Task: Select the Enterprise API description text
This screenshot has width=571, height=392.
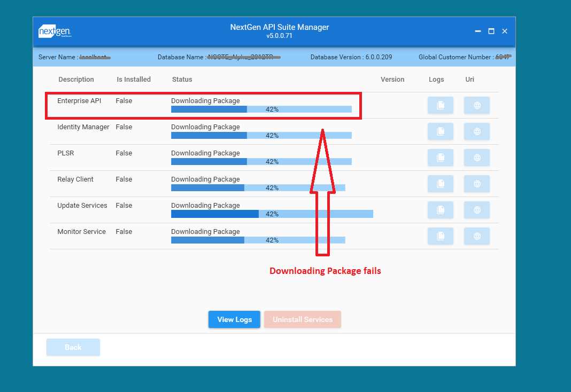Action: point(79,101)
